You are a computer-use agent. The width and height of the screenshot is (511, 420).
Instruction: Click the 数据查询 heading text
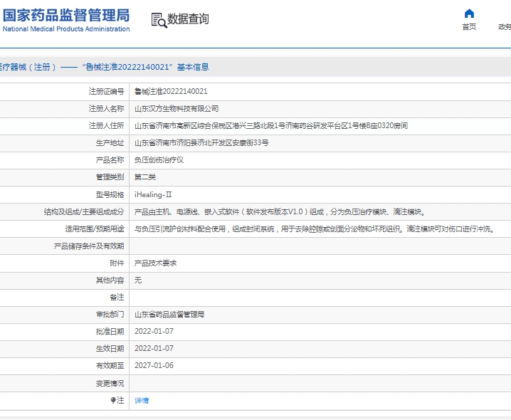point(188,19)
